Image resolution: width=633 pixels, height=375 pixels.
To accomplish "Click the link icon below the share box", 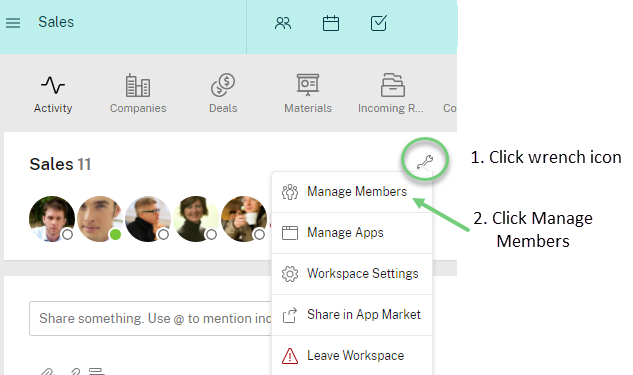I will [75, 372].
